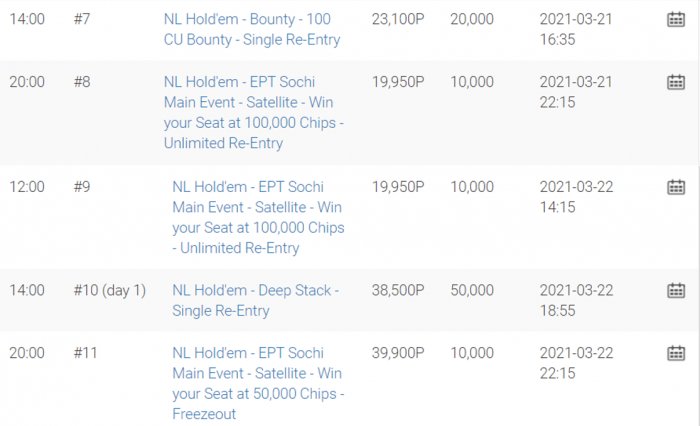700x426 pixels.
Task: Click the 39,900P buy-in value
Action: point(400,352)
